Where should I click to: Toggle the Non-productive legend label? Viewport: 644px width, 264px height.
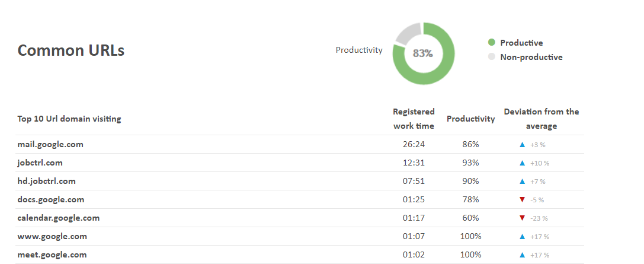(x=531, y=57)
